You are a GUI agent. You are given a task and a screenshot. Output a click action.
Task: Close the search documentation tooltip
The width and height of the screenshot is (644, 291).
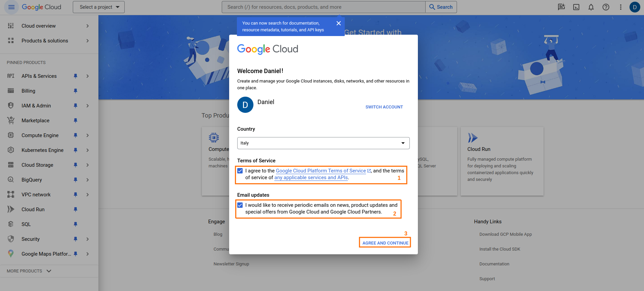click(339, 23)
